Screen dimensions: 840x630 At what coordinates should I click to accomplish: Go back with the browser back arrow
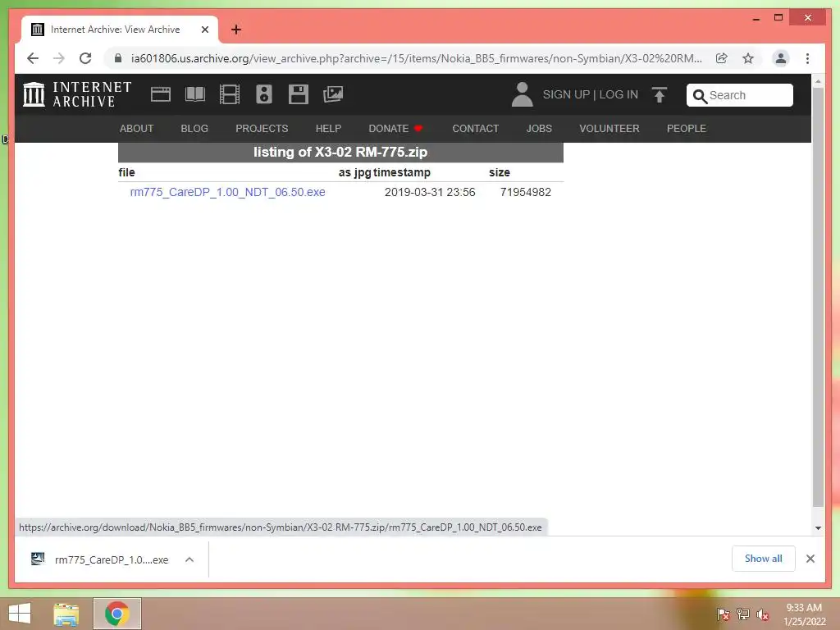(x=33, y=58)
